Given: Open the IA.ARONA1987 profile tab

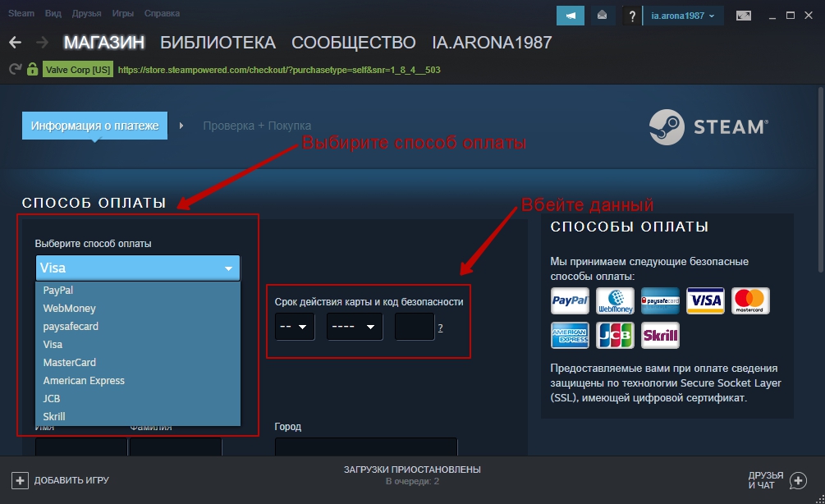Looking at the screenshot, I should click(x=492, y=43).
